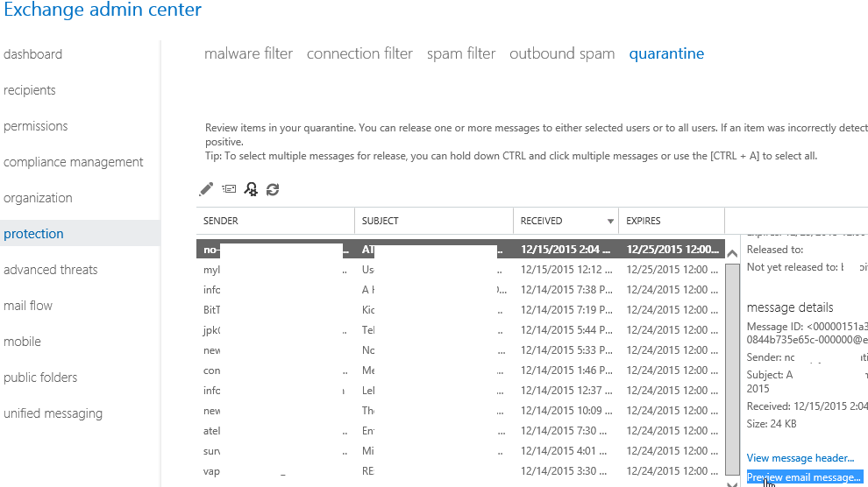Go to the outbound spam tab
The width and height of the screenshot is (868, 487).
coord(562,53)
